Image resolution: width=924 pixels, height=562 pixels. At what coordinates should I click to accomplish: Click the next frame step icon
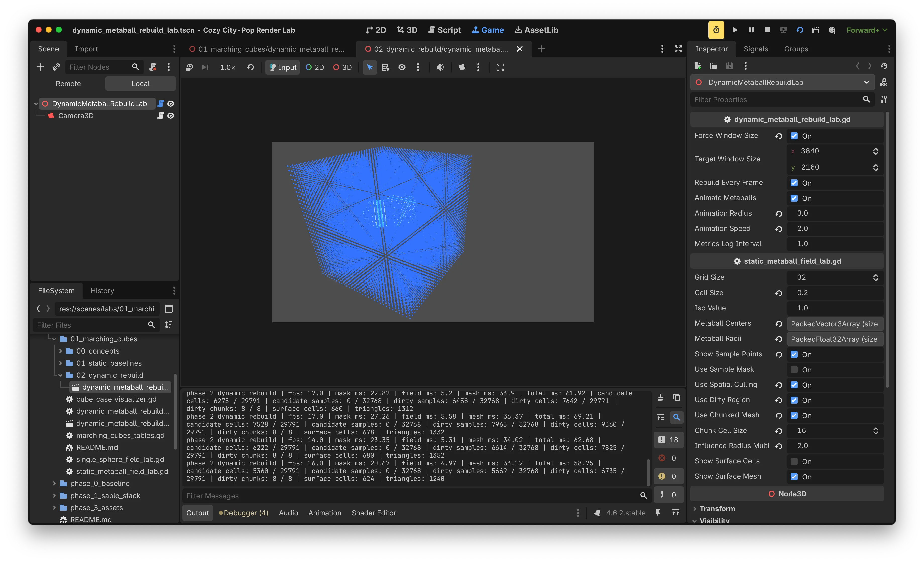(x=205, y=67)
